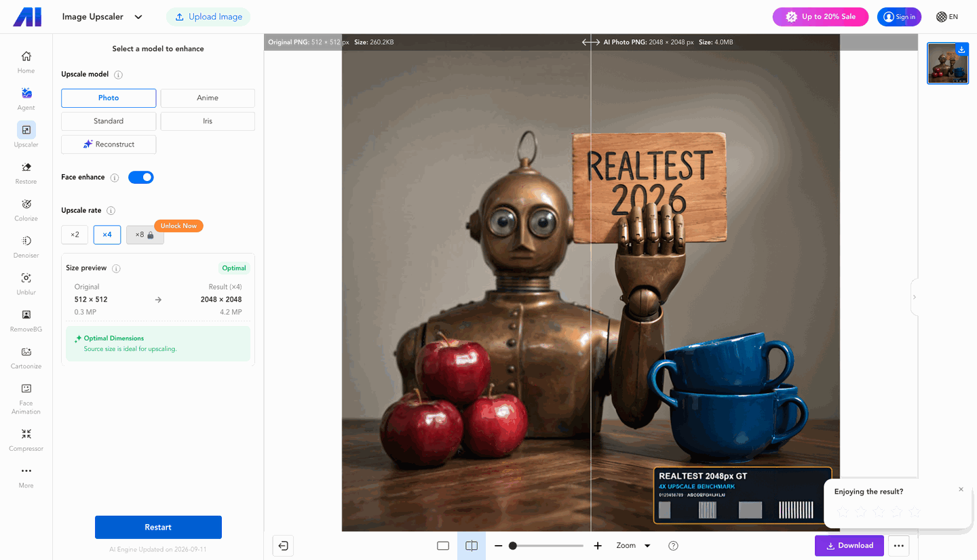Click the exit arrow icon below canvas
Screen dimensions: 977x560
point(283,546)
